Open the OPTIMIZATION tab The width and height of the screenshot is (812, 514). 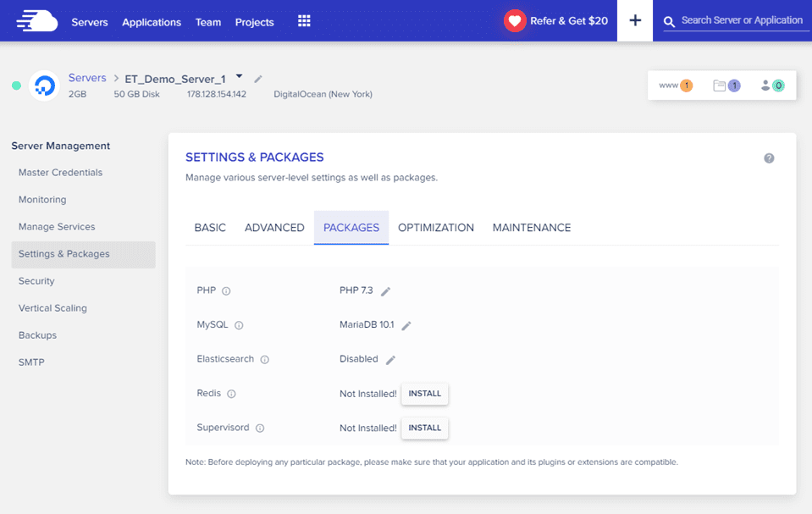click(x=435, y=227)
